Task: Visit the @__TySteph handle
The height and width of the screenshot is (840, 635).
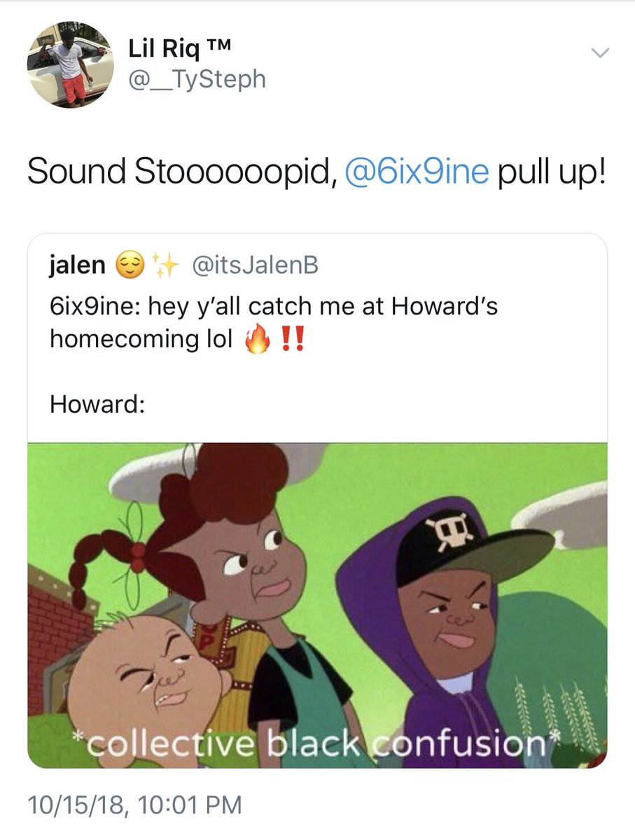Action: (x=197, y=78)
